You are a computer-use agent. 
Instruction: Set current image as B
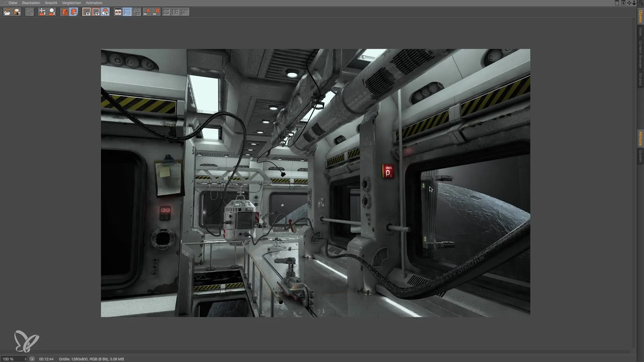coord(156,12)
